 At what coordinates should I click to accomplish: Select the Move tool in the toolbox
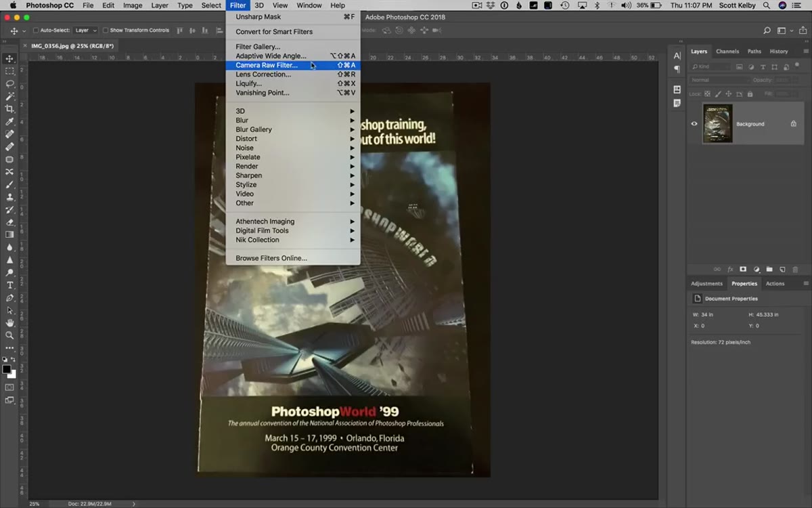click(9, 59)
